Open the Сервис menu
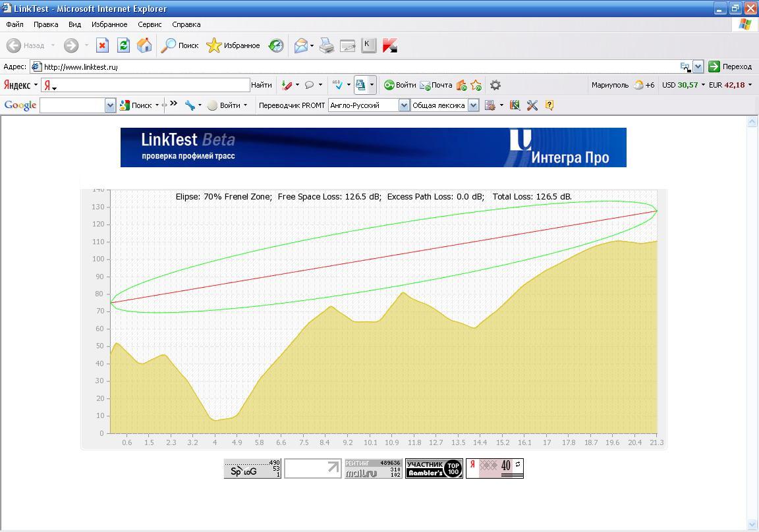Screen dimensions: 759x532 tap(150, 24)
